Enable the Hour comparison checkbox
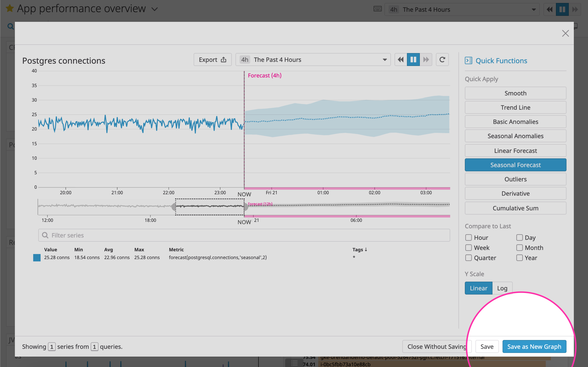 click(x=468, y=237)
